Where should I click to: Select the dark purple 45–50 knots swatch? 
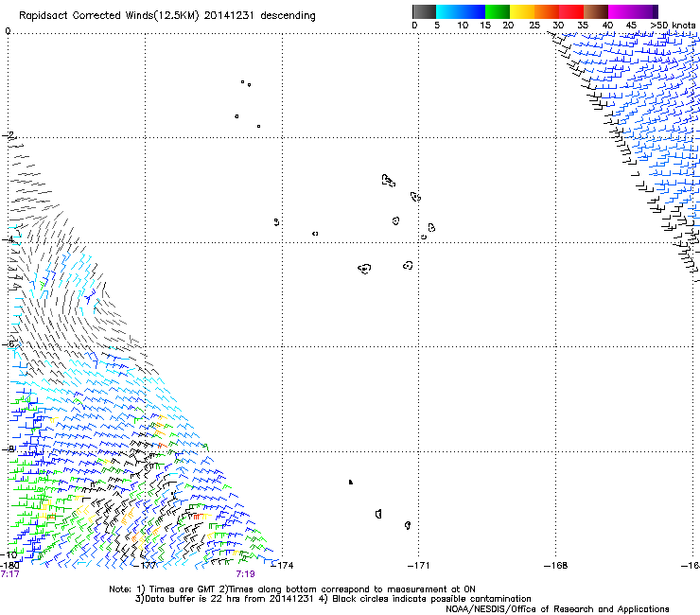coord(645,11)
